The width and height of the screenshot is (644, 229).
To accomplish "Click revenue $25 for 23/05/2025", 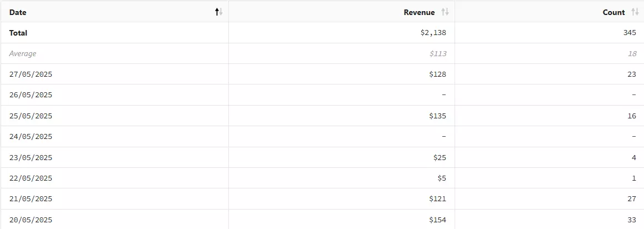I will pyautogui.click(x=440, y=157).
